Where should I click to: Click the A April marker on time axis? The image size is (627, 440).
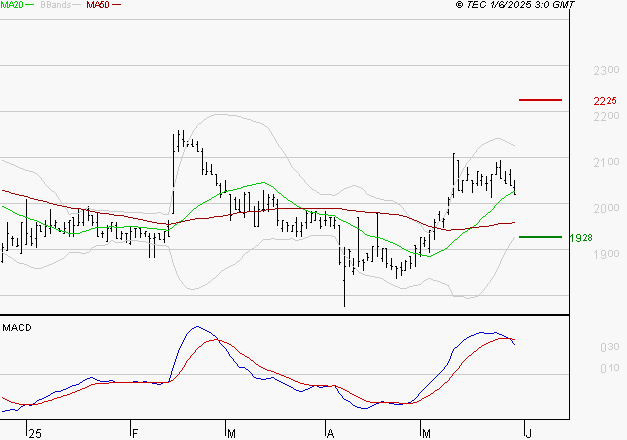point(330,433)
